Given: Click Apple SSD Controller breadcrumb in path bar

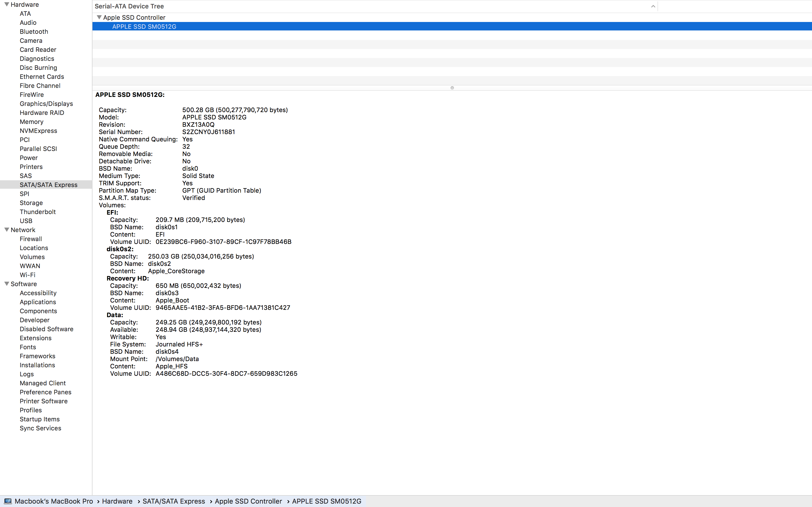Looking at the screenshot, I should 248,501.
